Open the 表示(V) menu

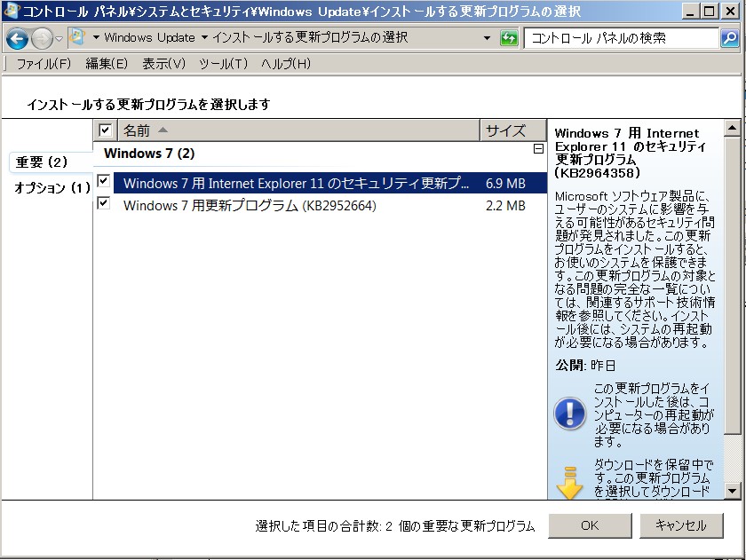pos(163,63)
